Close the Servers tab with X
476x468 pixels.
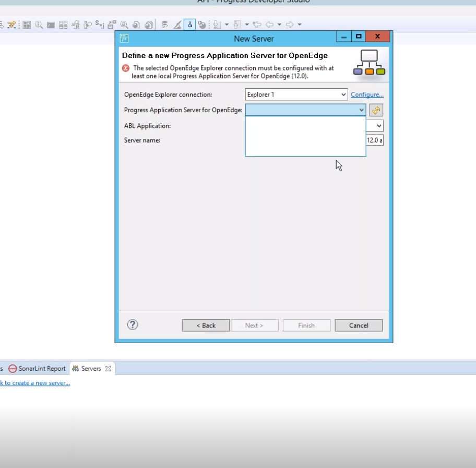(109, 369)
